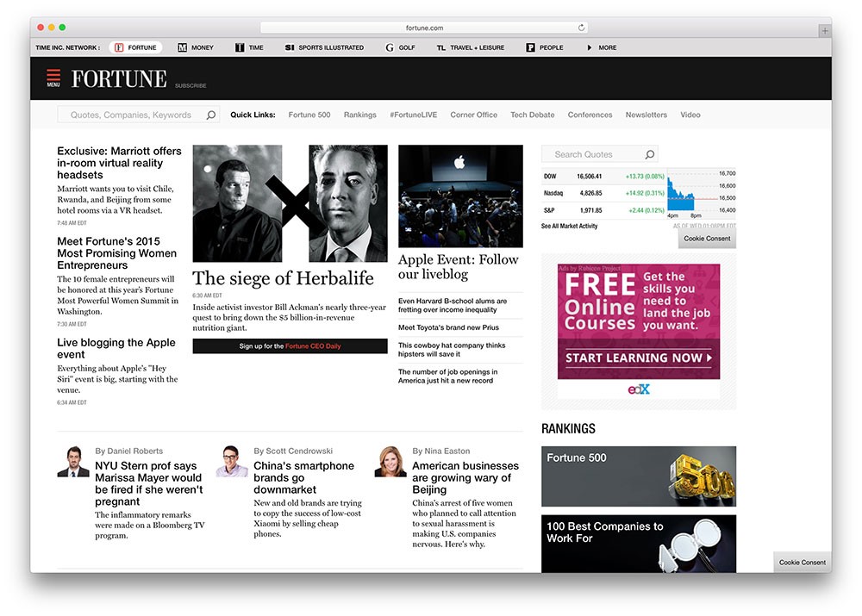Click the magnifier in Quotes, Companies search
Image resolution: width=862 pixels, height=616 pixels.
point(211,115)
